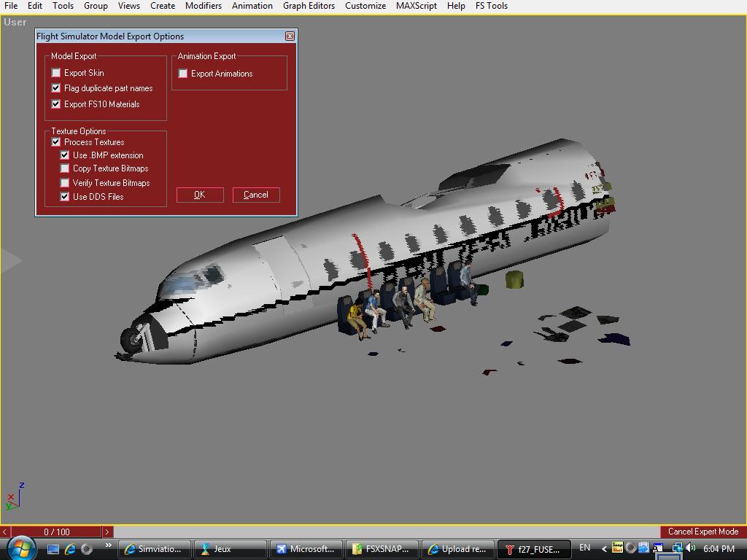Click Cancel in the export options dialog
The width and height of the screenshot is (747, 560).
pos(256,195)
